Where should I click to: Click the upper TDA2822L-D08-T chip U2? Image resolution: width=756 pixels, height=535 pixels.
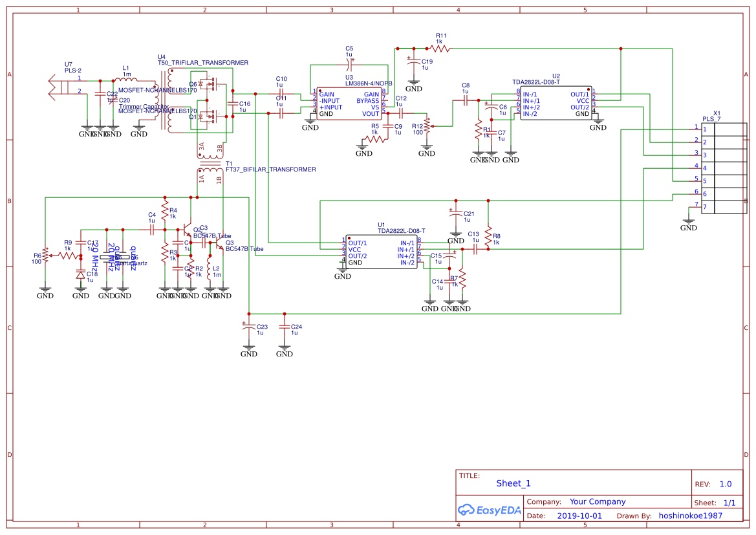pyautogui.click(x=556, y=104)
